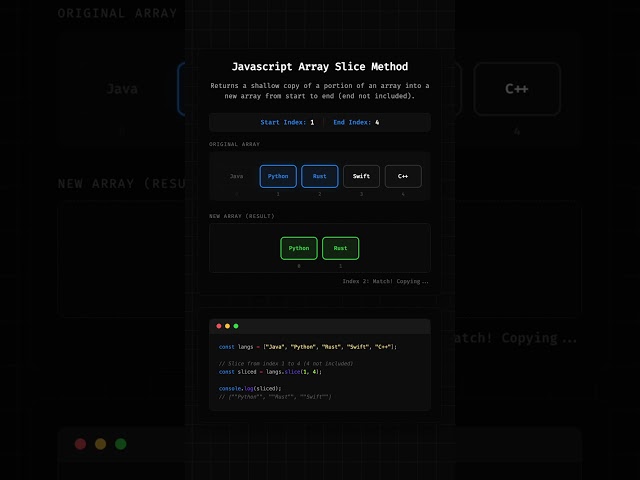Click the large yellow dot in the blurred background

100,444
